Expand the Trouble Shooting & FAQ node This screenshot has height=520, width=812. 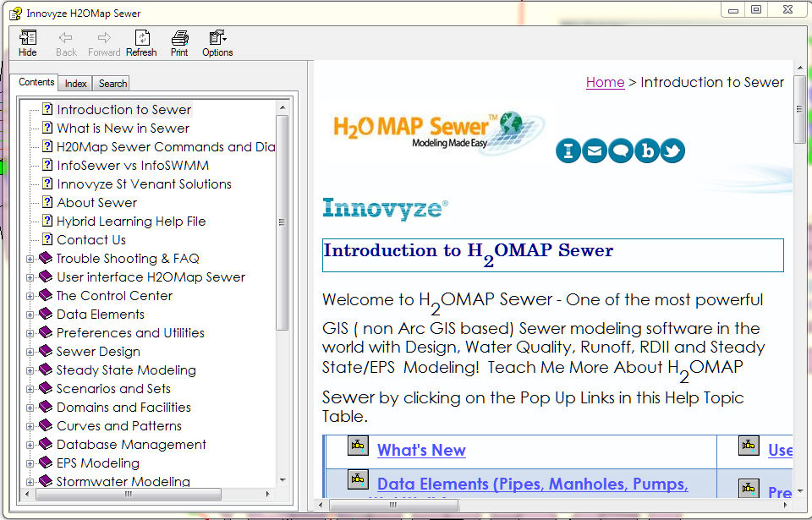coord(30,259)
